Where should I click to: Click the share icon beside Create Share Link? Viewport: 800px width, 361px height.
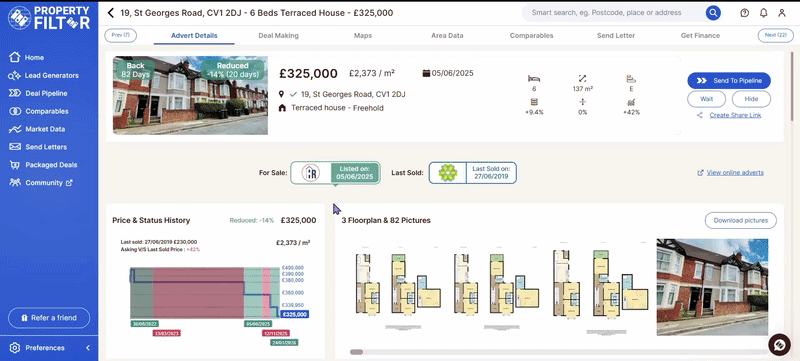pyautogui.click(x=700, y=115)
